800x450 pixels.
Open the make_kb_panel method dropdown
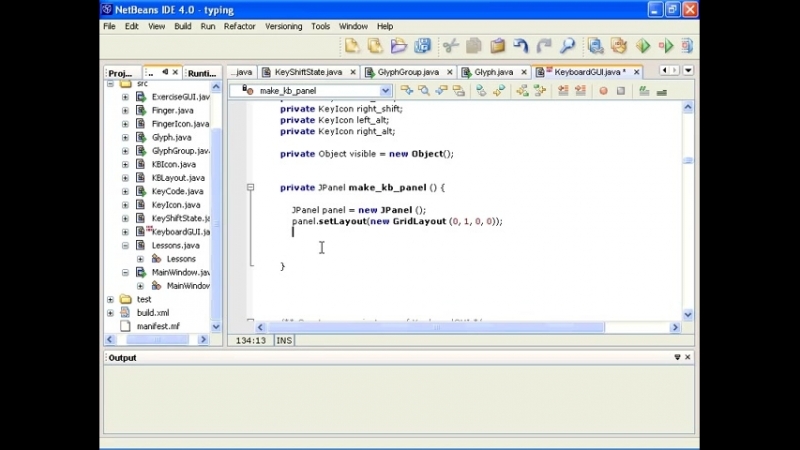click(x=385, y=91)
